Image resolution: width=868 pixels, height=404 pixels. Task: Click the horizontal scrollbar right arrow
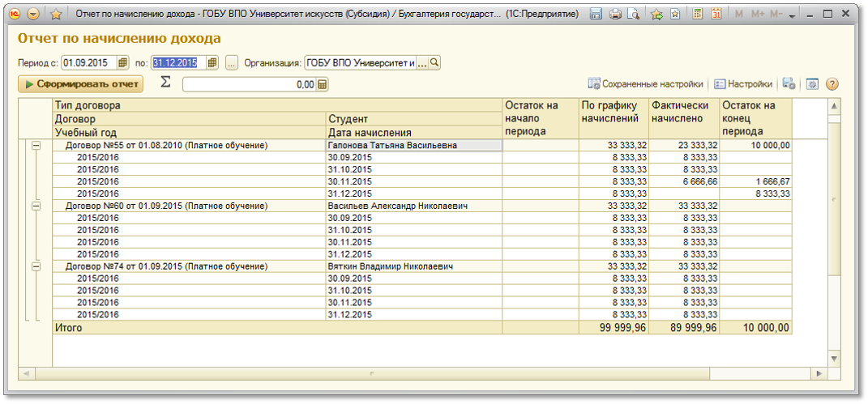pos(819,374)
